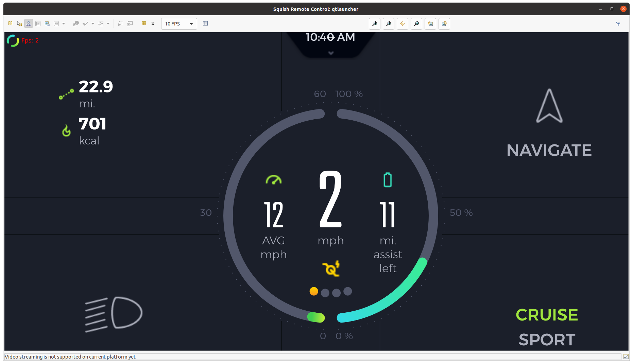
Task: Select the fourth assist level dot
Action: (x=347, y=291)
